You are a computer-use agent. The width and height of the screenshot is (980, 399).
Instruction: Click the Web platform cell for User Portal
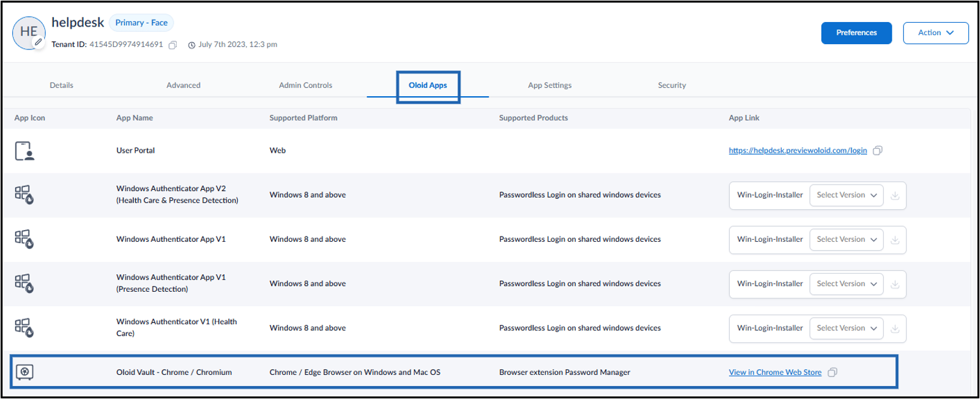click(277, 150)
